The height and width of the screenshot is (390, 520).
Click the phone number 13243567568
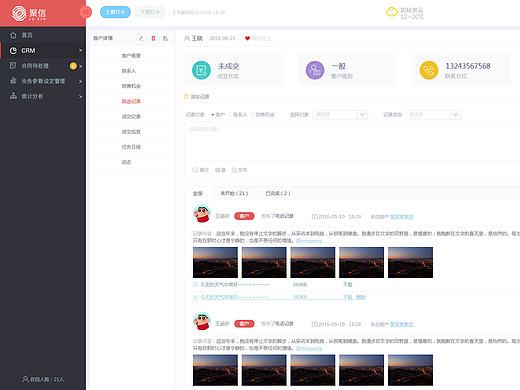click(x=468, y=66)
